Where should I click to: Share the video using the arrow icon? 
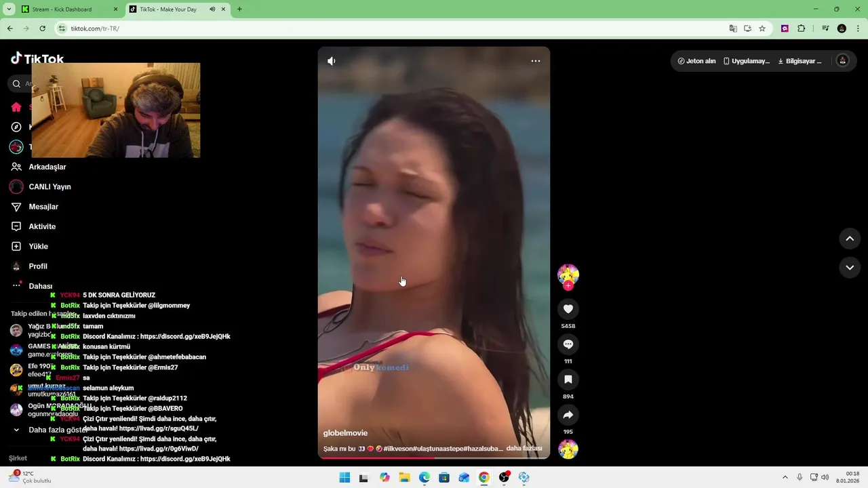(568, 415)
